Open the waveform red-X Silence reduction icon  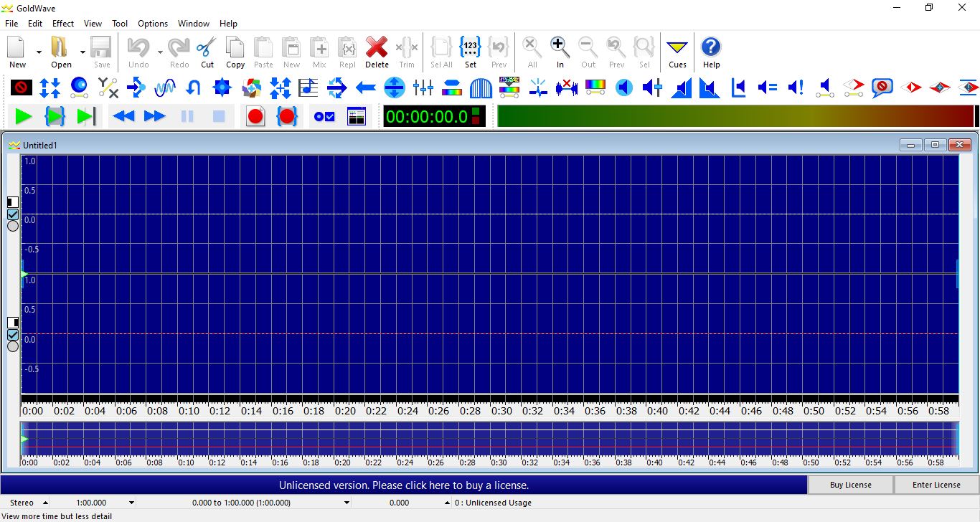click(567, 88)
